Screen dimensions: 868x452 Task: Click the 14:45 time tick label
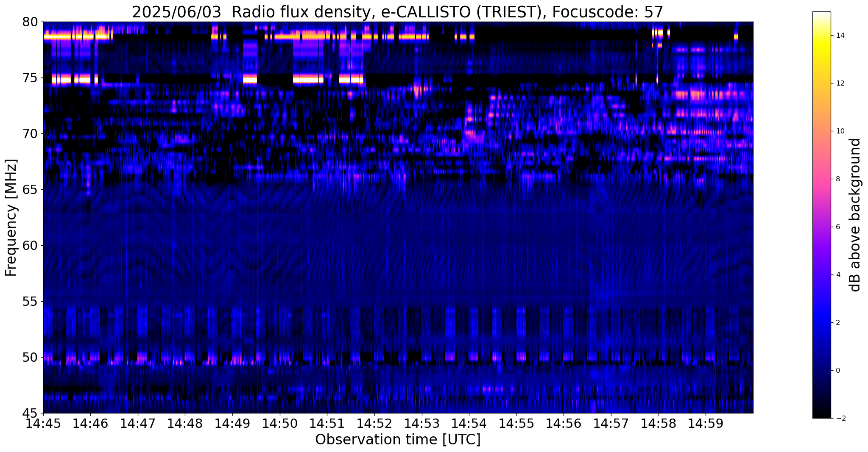point(43,423)
